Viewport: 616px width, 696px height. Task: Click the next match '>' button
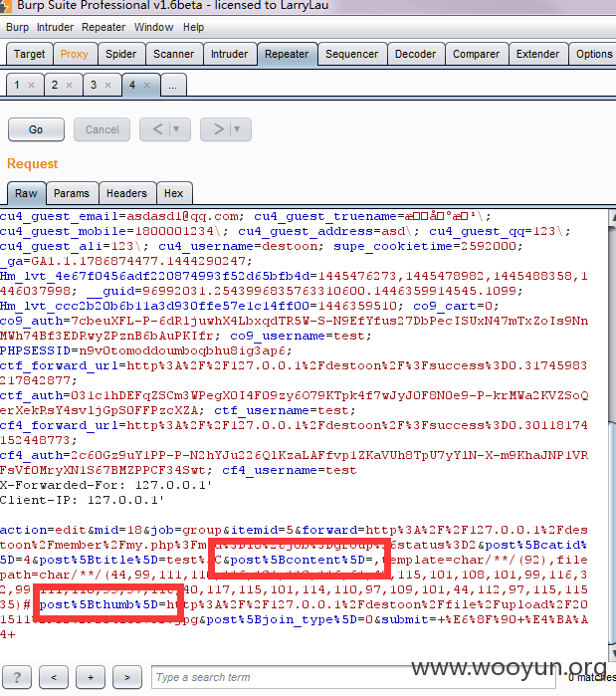click(127, 677)
